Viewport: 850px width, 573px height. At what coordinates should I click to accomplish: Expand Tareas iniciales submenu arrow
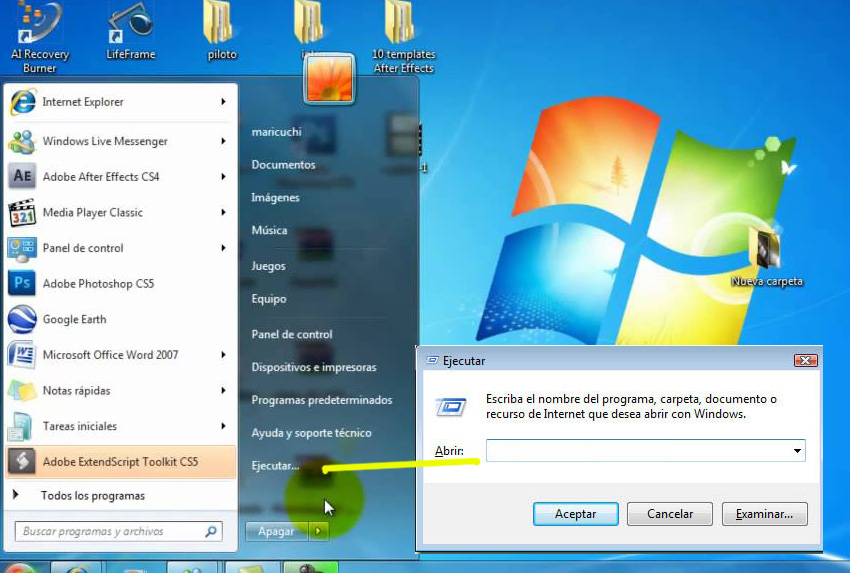tap(223, 427)
